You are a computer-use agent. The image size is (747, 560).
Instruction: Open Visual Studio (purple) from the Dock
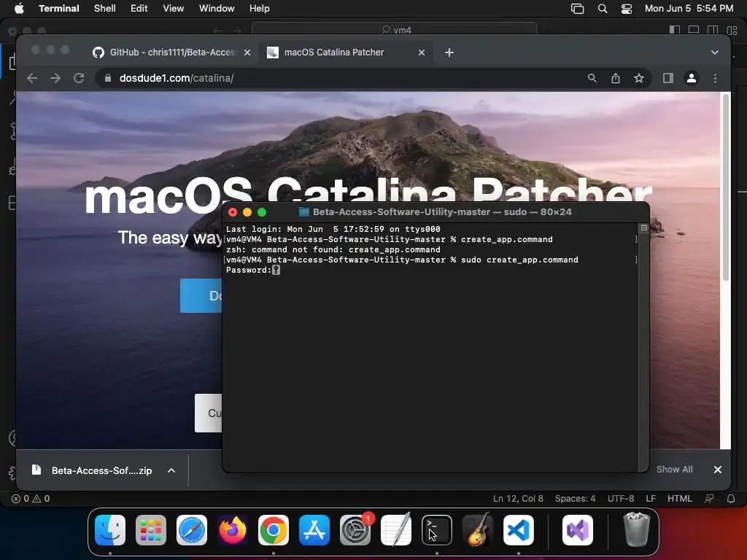578,530
